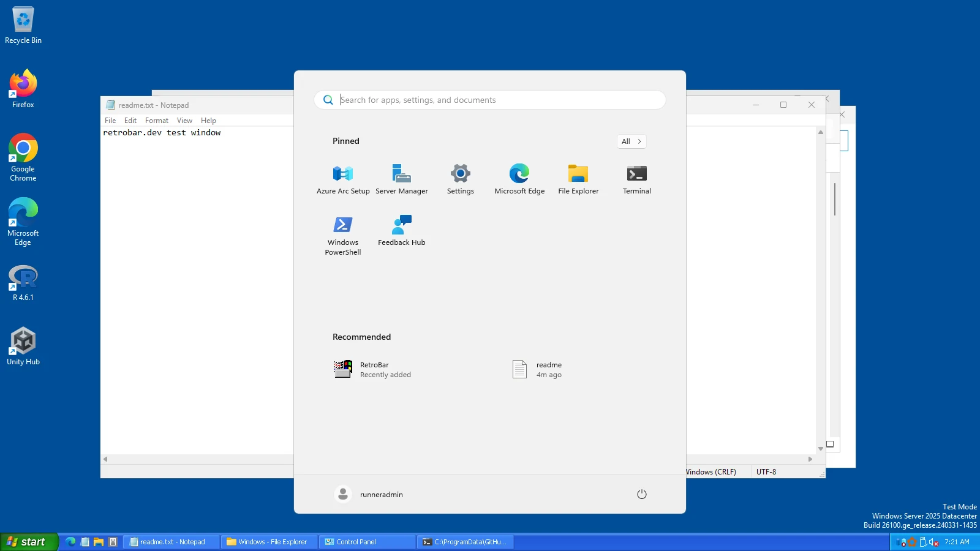The width and height of the screenshot is (980, 551).
Task: Click the power button in Start menu
Action: coord(642,494)
